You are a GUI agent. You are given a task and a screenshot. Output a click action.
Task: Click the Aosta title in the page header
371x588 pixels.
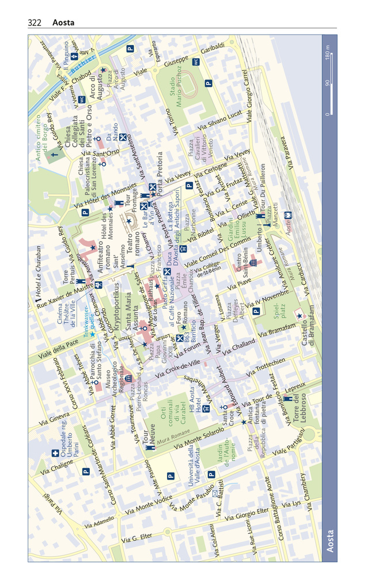63,22
